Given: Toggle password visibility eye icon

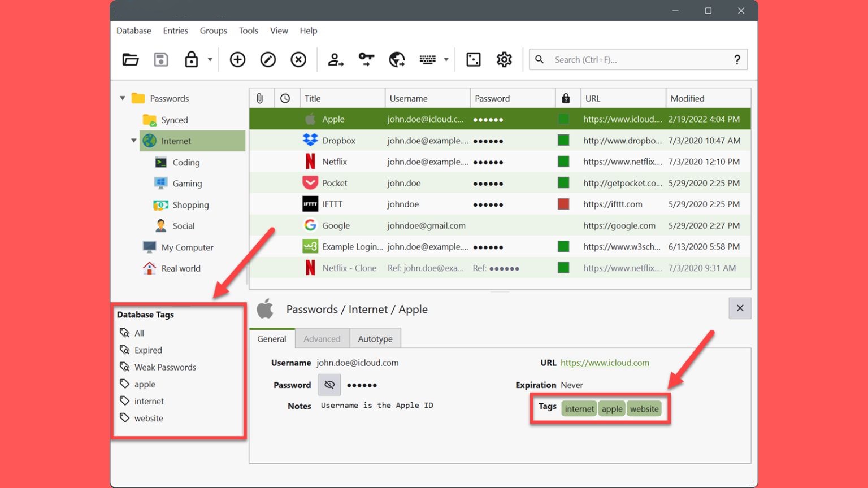Looking at the screenshot, I should click(329, 385).
